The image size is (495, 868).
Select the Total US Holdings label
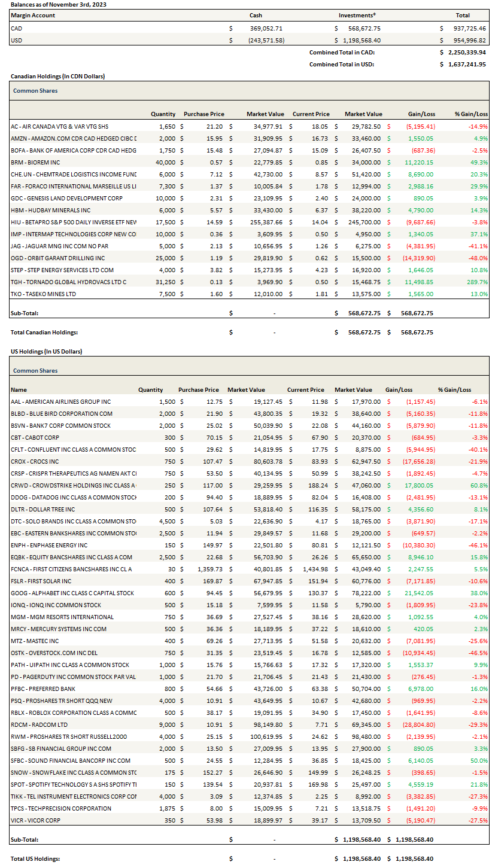(x=35, y=858)
